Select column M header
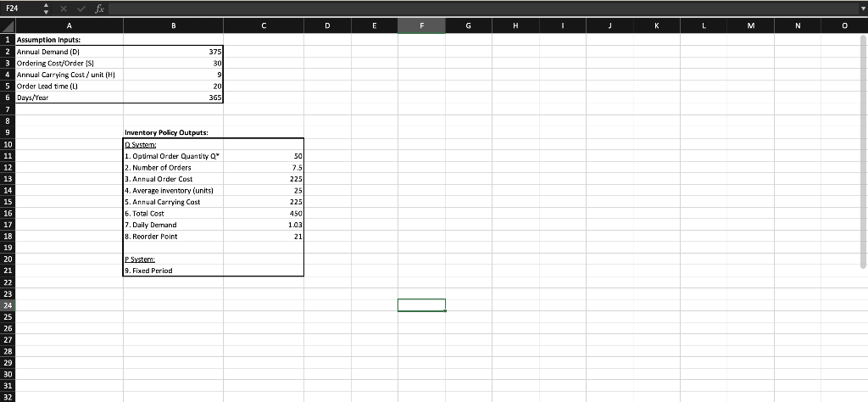Viewport: 868px width, 402px height. (750, 25)
